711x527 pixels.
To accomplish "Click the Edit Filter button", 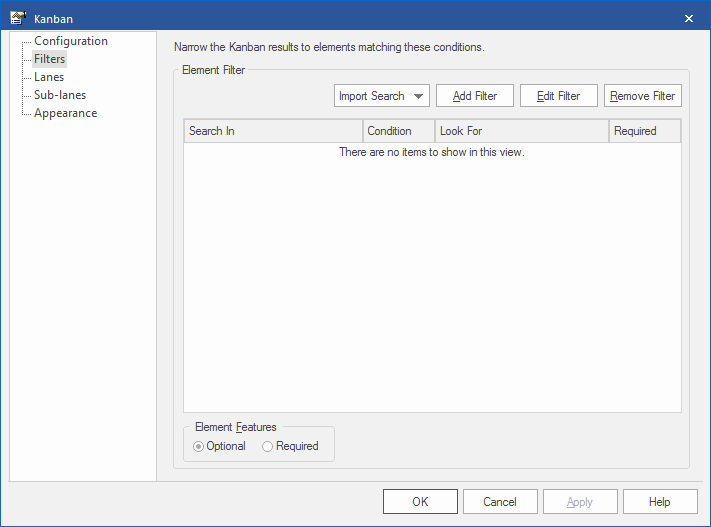I will (x=558, y=96).
